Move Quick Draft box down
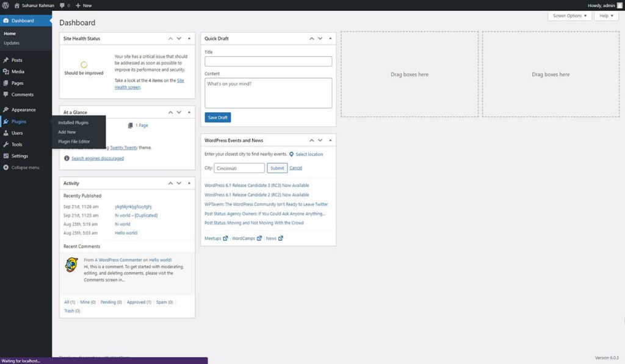 (x=320, y=38)
